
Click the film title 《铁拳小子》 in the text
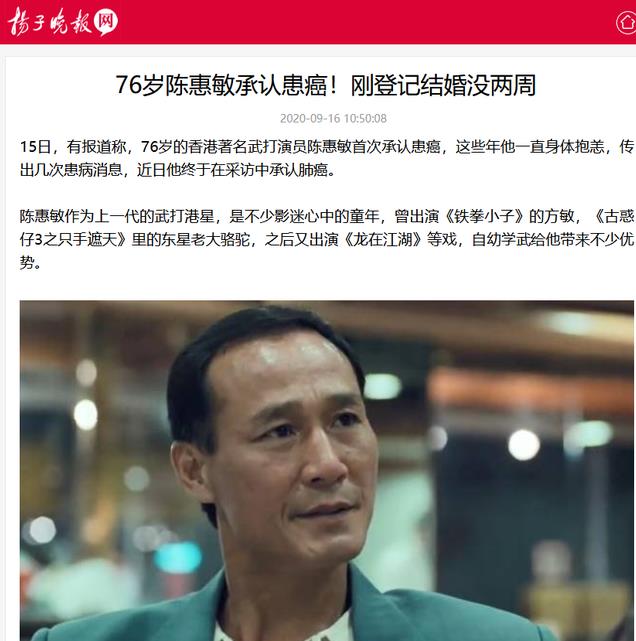[x=484, y=216]
